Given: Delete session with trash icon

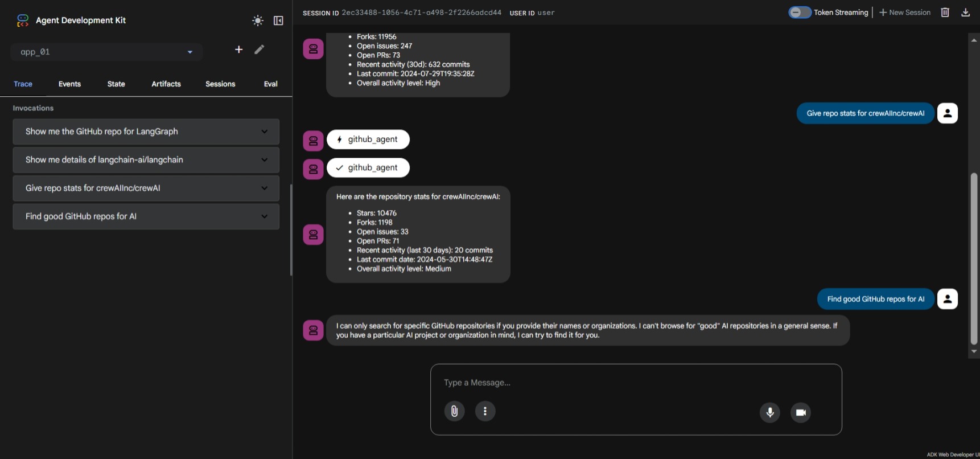Looking at the screenshot, I should (945, 13).
